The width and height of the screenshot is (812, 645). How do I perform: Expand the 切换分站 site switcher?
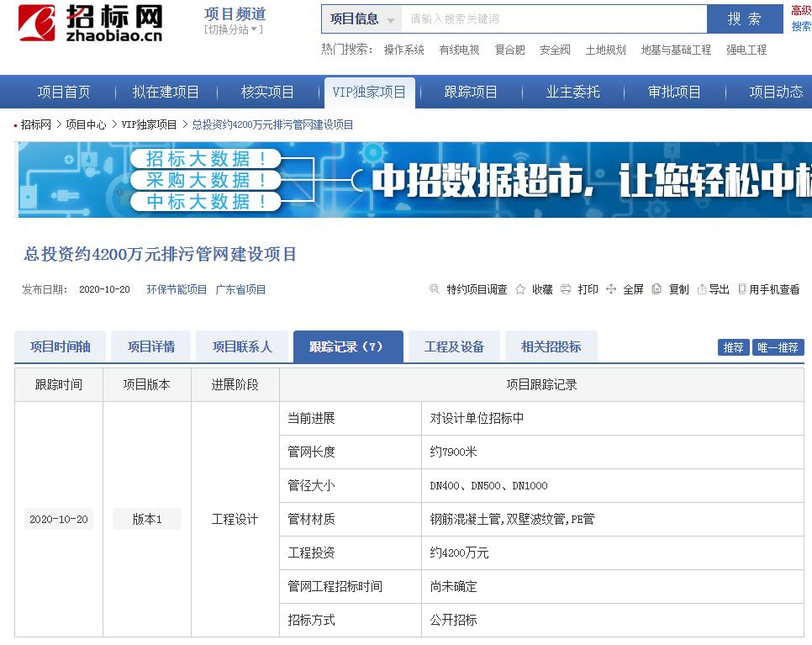tap(234, 29)
